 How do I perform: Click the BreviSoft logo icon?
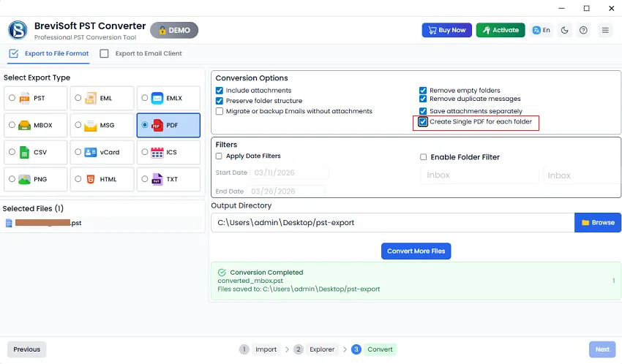[x=18, y=30]
